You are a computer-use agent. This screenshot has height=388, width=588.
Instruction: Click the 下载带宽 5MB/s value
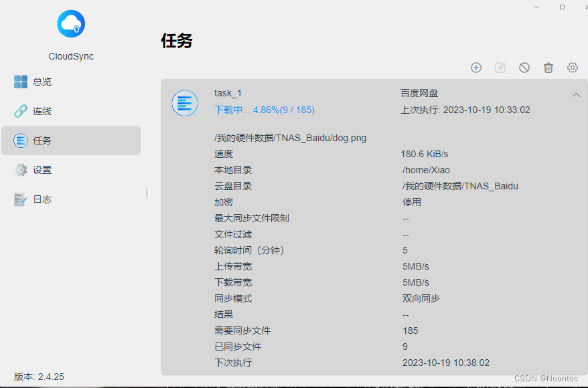[x=415, y=282]
